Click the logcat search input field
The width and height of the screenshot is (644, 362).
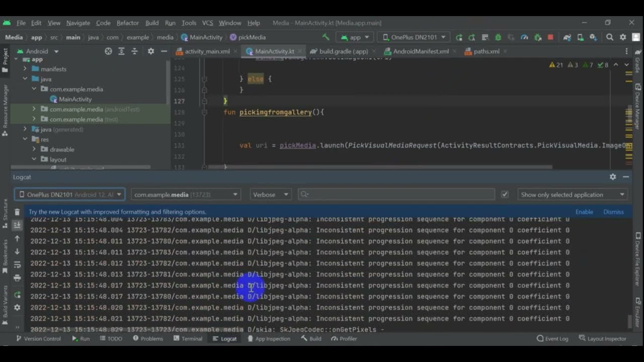[x=396, y=195]
